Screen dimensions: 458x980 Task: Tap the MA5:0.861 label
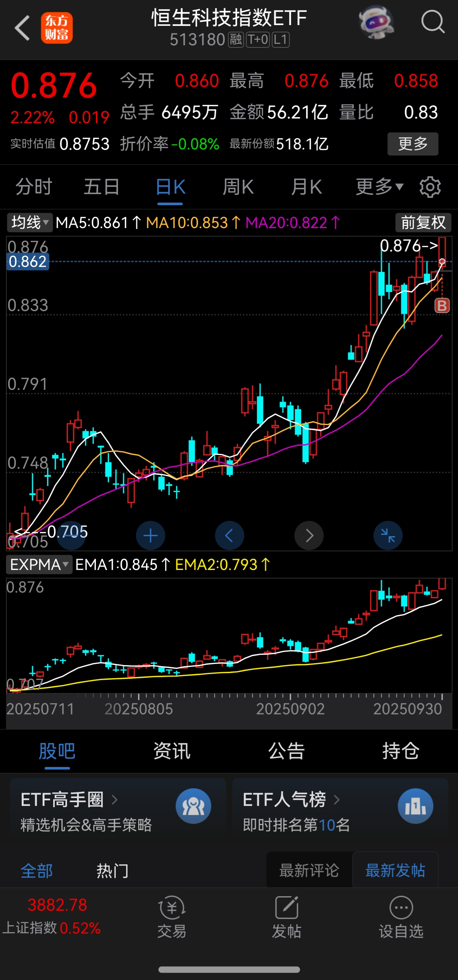(98, 222)
